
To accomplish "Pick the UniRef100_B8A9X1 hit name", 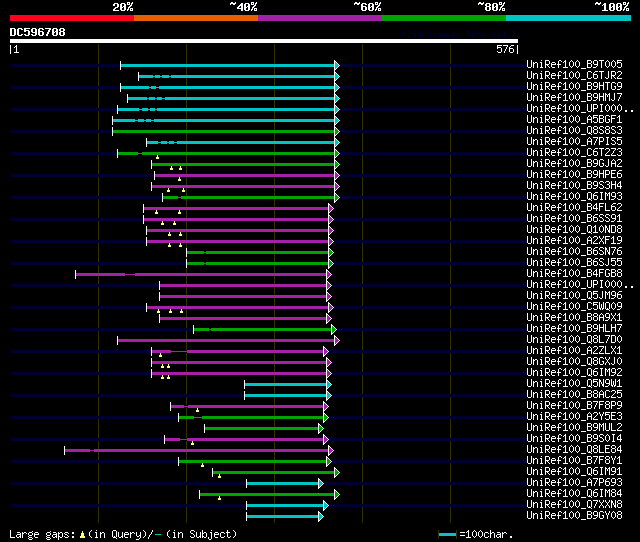I will tap(574, 318).
